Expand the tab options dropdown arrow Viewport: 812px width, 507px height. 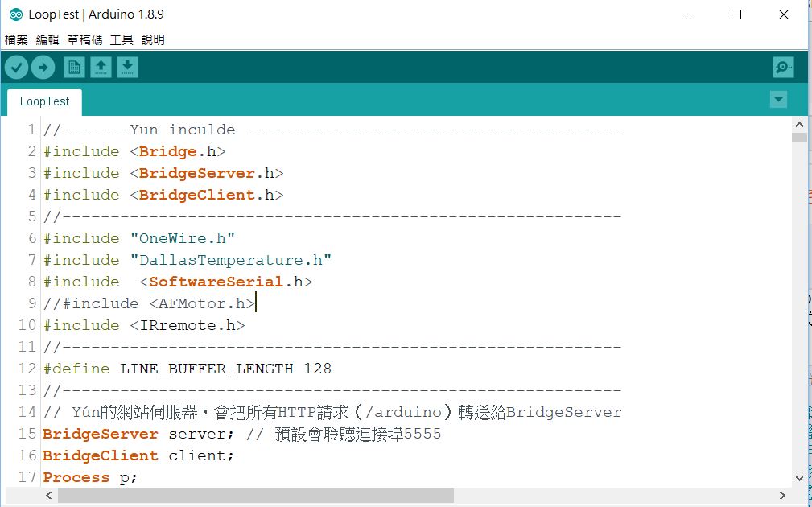(778, 100)
